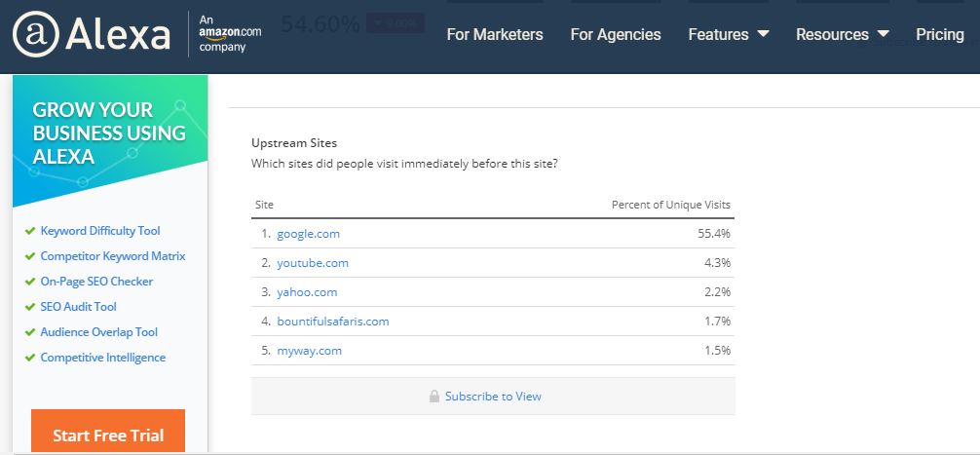Select the SEO Audit Tool link
The image size is (980, 455).
[78, 307]
